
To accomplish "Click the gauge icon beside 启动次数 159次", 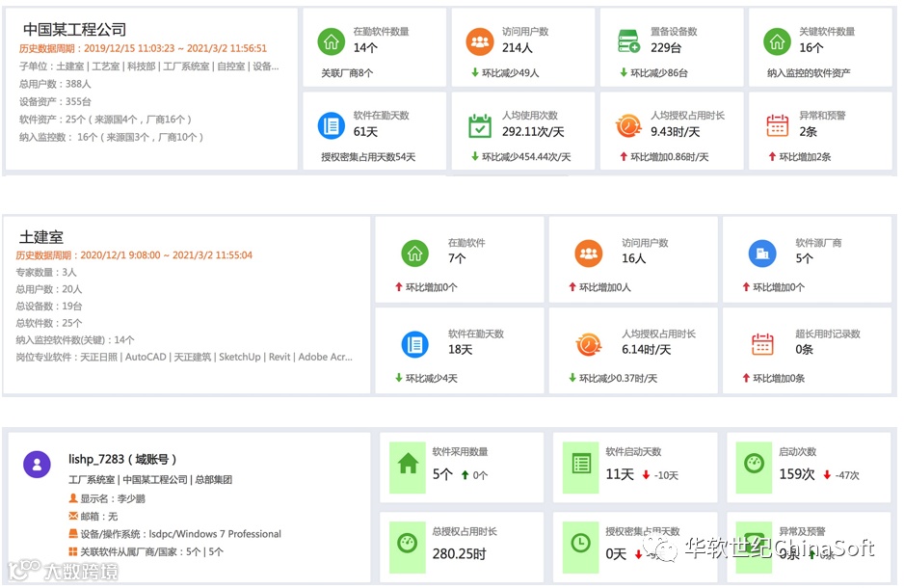I will (x=755, y=464).
